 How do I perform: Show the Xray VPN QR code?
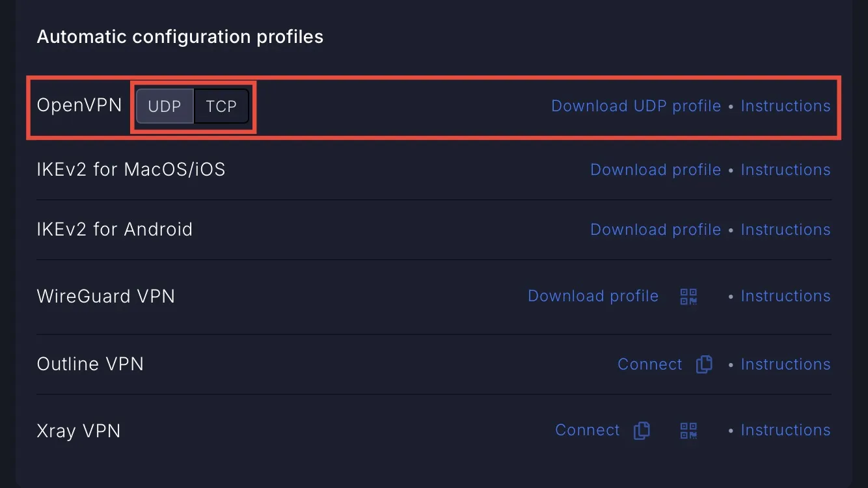pyautogui.click(x=688, y=430)
